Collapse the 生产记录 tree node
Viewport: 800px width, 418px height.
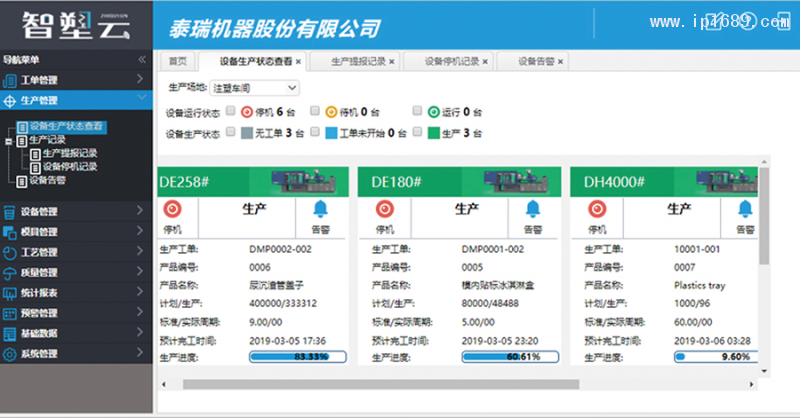[x=9, y=141]
